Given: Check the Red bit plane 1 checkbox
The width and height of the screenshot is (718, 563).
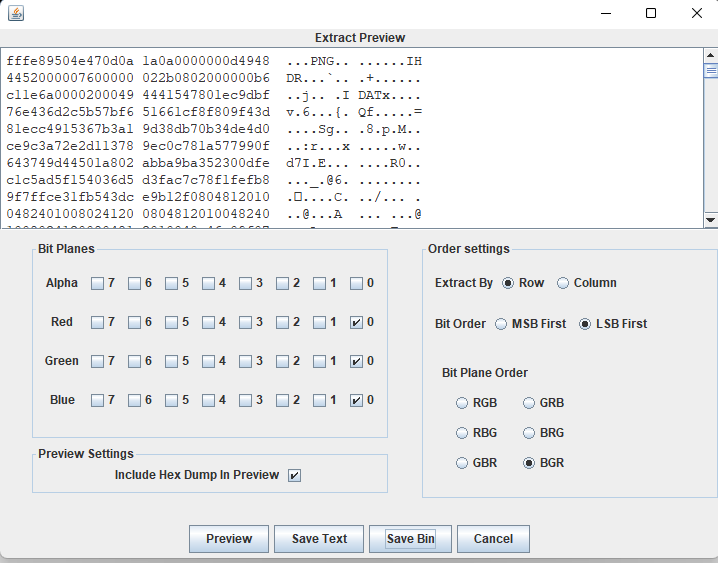Looking at the screenshot, I should [x=319, y=322].
